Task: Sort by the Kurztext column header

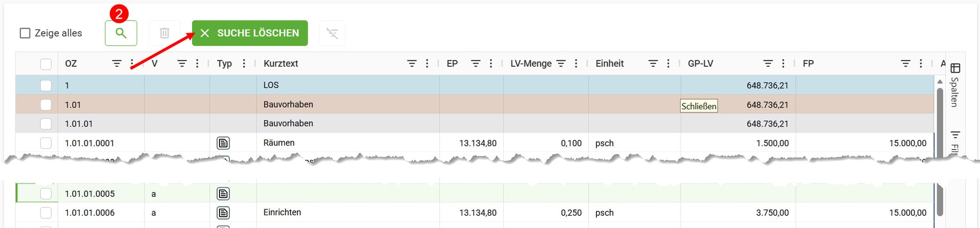Action: pyautogui.click(x=281, y=64)
